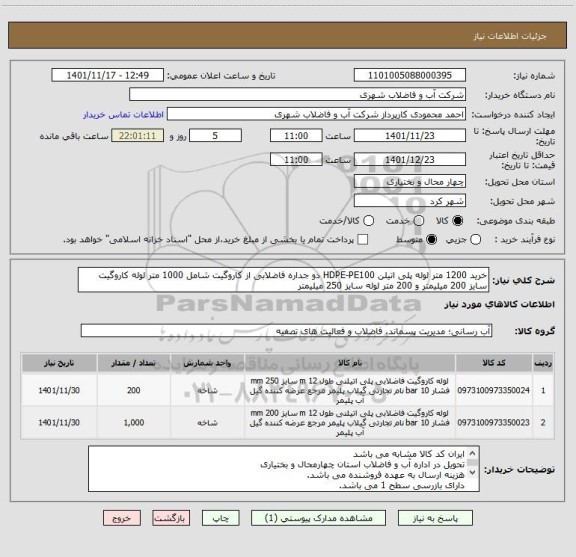
Task: Click the جزئیات اطلاعات نیاز header title
Action: coord(510,36)
